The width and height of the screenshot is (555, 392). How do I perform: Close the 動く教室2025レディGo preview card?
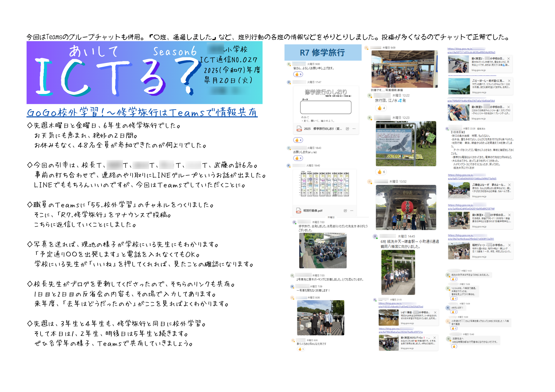[435, 338]
